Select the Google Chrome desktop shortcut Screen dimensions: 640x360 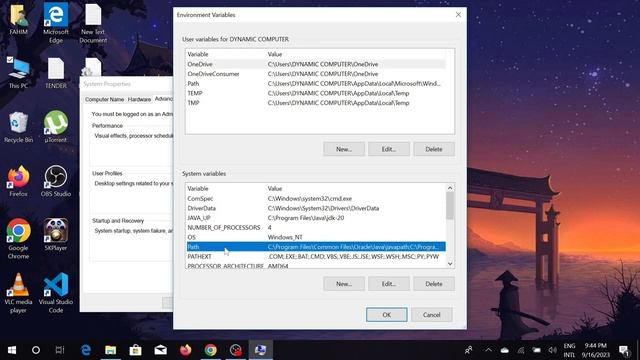tap(18, 239)
